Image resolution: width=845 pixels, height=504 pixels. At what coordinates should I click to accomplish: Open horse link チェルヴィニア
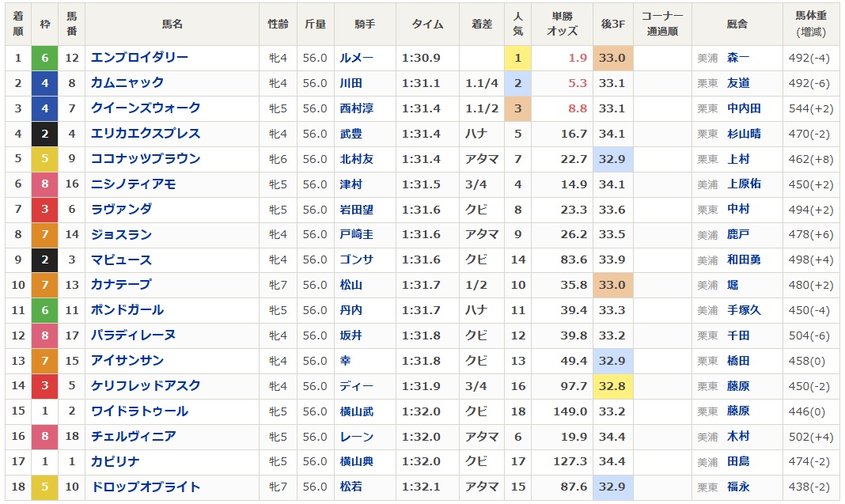click(x=133, y=436)
